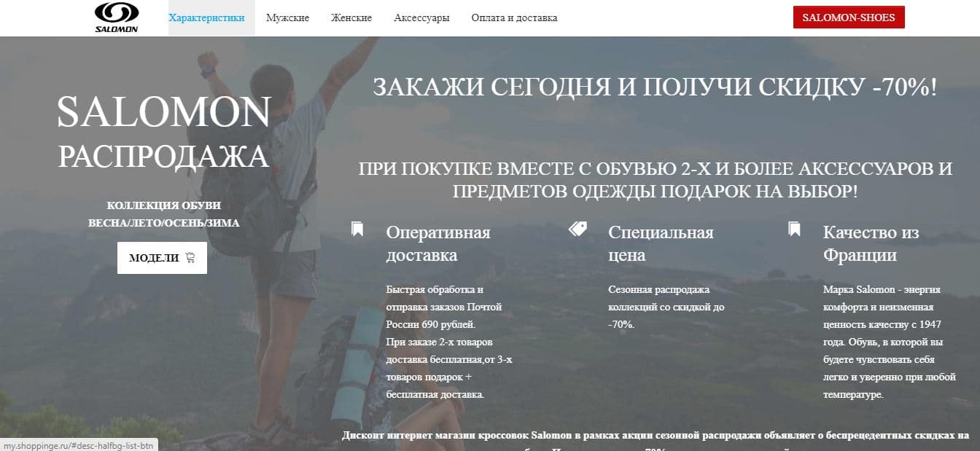Click the МОДЕЛИ button
The width and height of the screenshot is (980, 451).
[162, 257]
